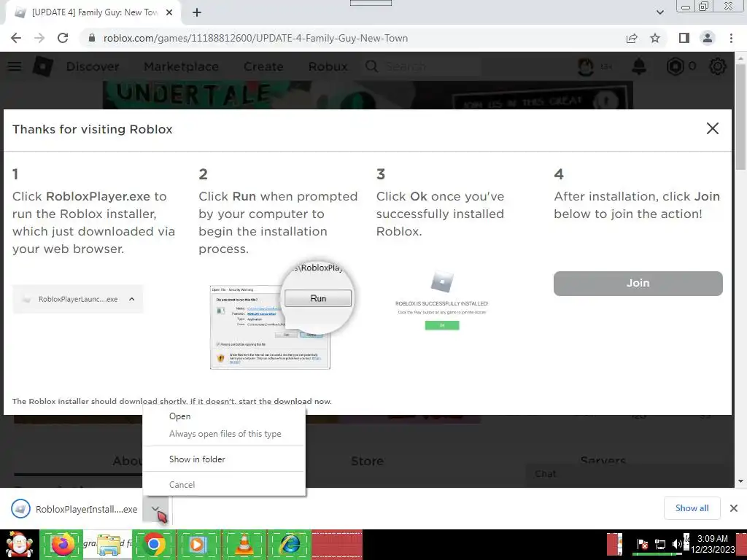Open the Robux balance icon
Screen dimensions: 747x560
click(x=675, y=66)
